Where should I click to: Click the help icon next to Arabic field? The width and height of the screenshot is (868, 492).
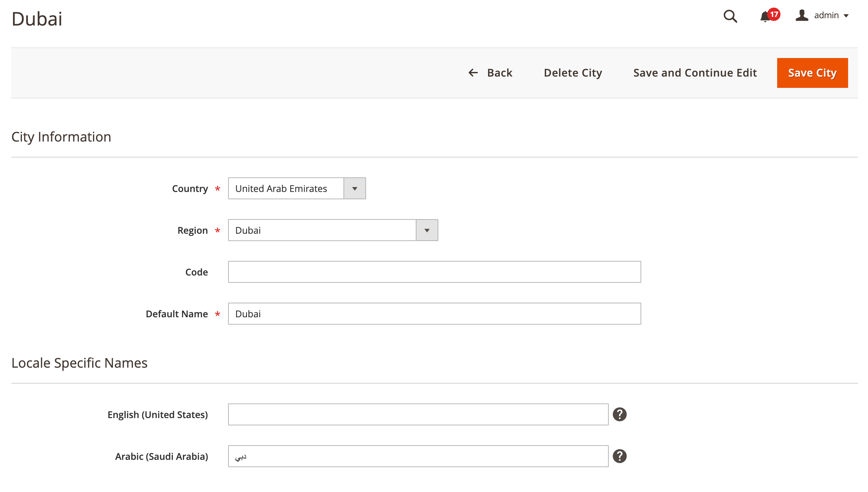(620, 456)
